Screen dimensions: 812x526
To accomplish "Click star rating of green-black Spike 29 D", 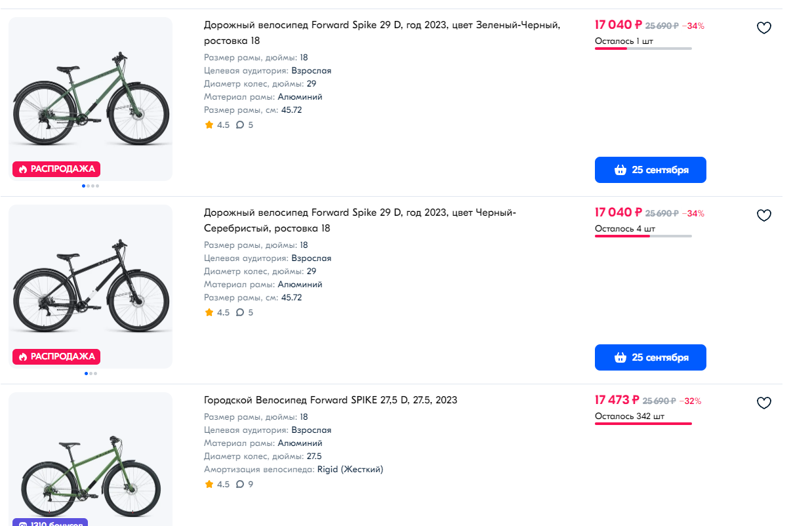I will 217,125.
